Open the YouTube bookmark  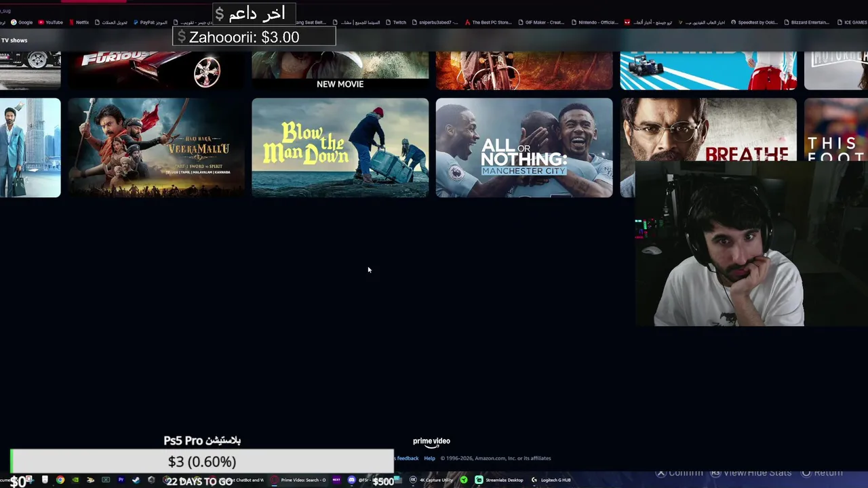click(x=50, y=22)
